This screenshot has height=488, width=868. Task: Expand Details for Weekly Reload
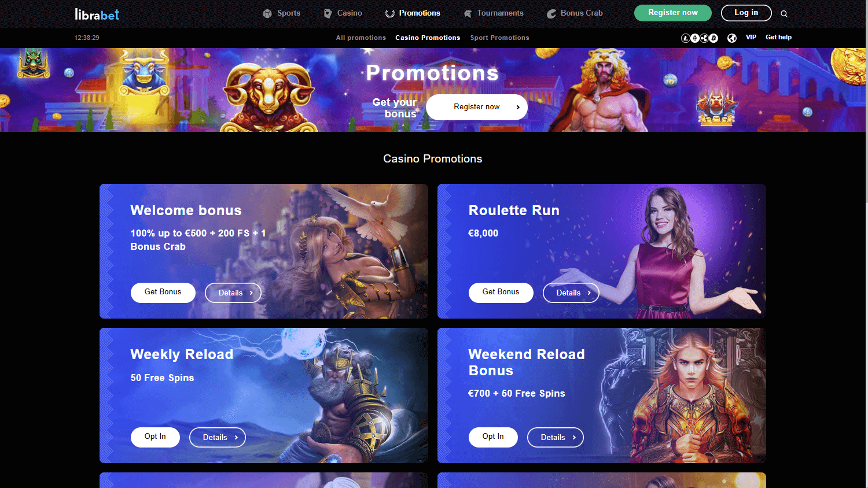tap(218, 438)
